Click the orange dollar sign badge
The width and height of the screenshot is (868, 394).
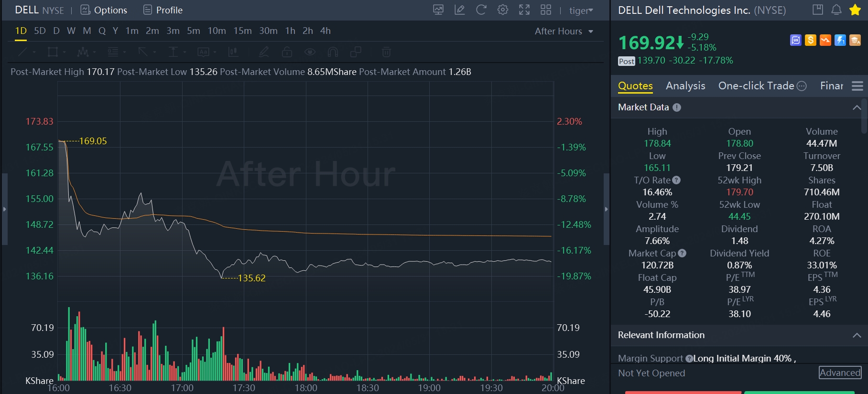[811, 41]
